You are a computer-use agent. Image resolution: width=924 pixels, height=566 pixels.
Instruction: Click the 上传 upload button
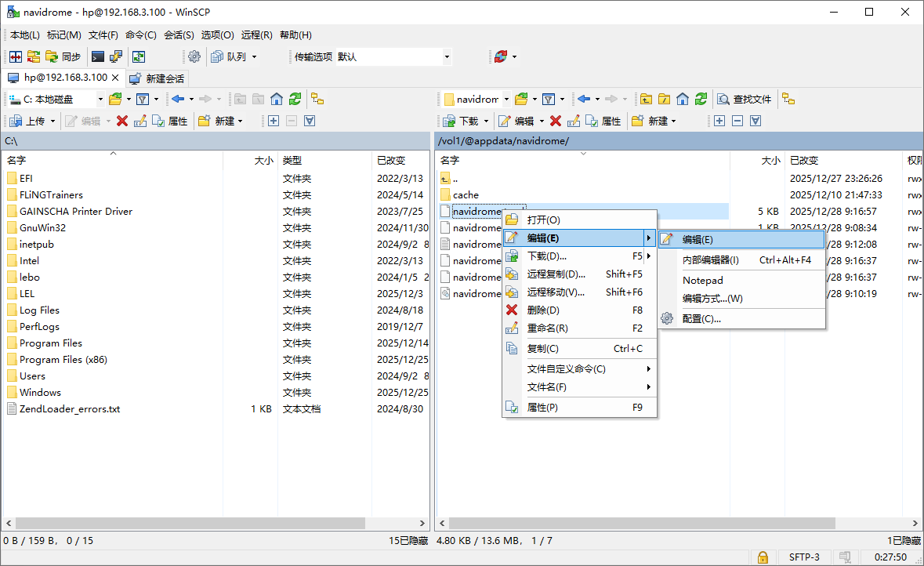pos(27,121)
